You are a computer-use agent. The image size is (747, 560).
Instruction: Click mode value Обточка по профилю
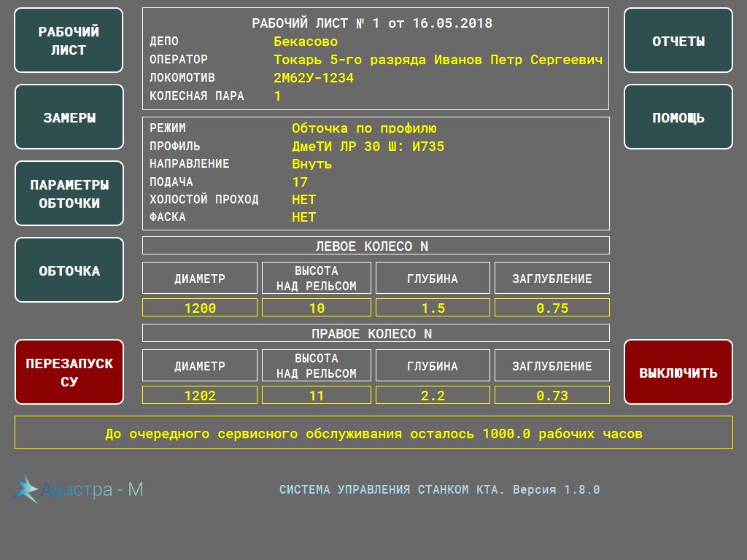coord(364,128)
